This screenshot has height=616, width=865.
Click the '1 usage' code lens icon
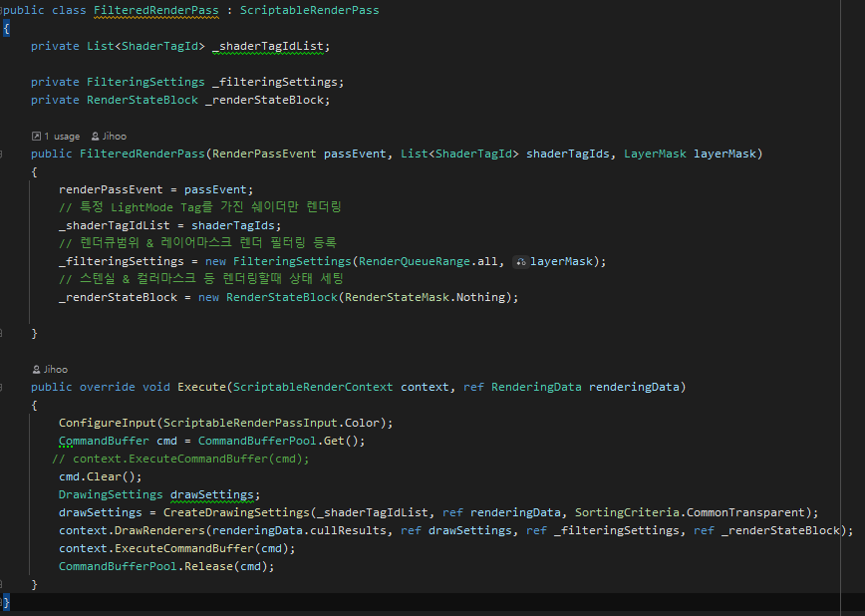coord(36,137)
